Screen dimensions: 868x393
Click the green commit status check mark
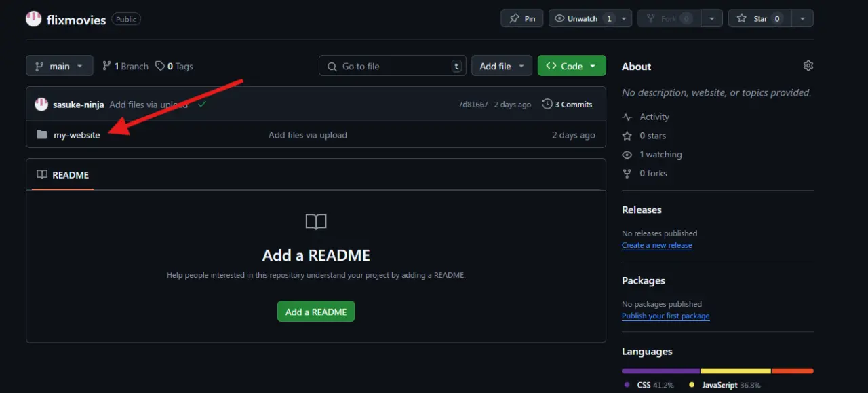pyautogui.click(x=202, y=105)
